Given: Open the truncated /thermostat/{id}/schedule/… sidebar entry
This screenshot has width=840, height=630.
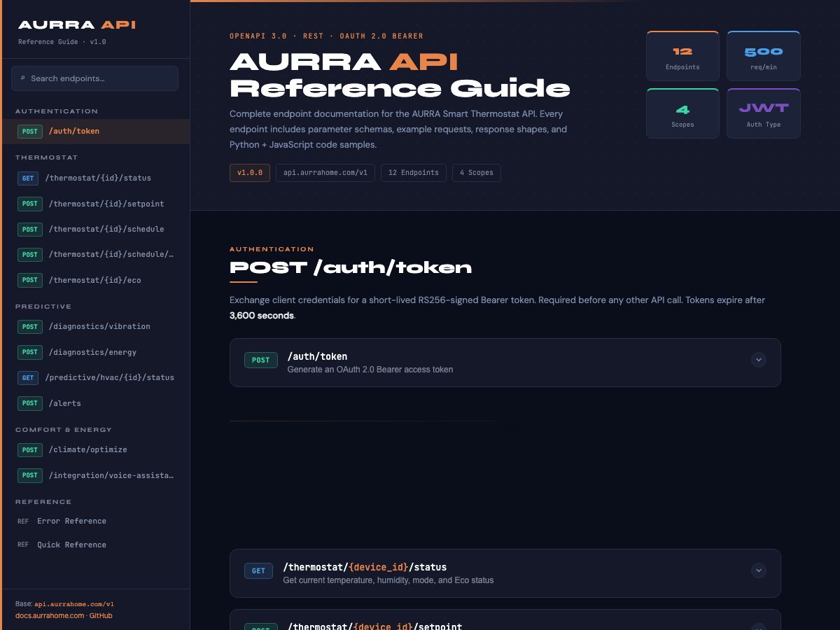Looking at the screenshot, I should point(95,254).
